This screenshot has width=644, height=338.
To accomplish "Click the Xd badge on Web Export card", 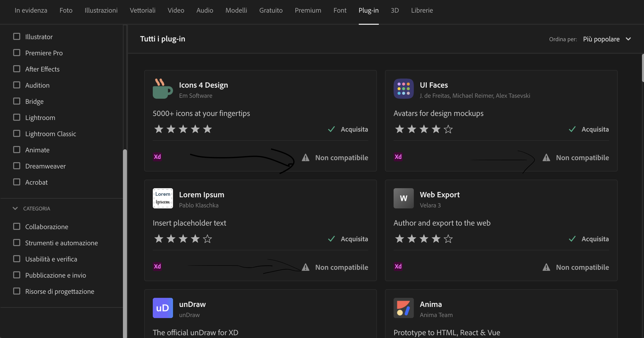I will click(x=398, y=267).
